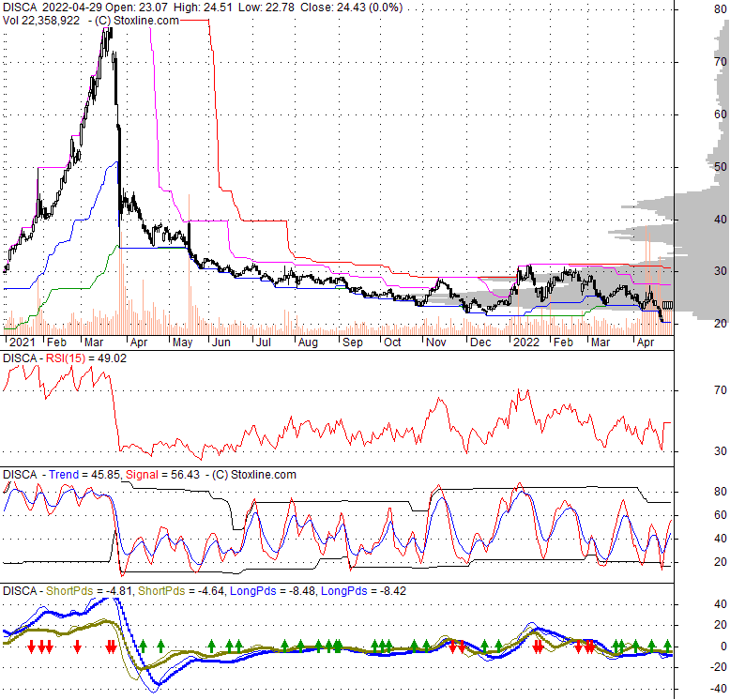Click the Nov month marker on the time axis
730x700 pixels.
click(435, 343)
